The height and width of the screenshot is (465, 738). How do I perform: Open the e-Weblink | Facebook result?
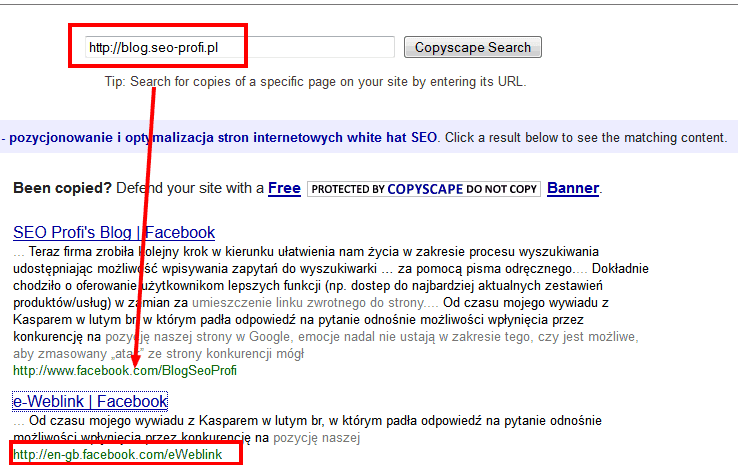90,401
